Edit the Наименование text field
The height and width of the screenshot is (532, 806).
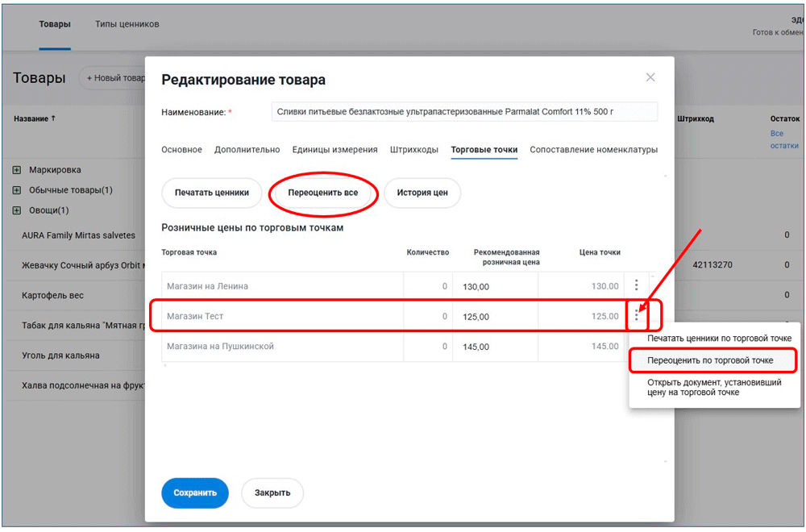point(463,112)
